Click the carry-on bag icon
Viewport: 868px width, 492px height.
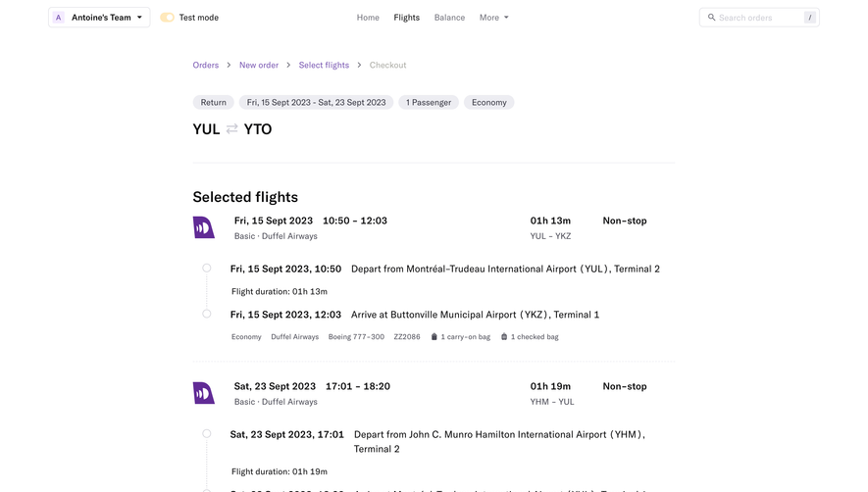click(x=434, y=336)
